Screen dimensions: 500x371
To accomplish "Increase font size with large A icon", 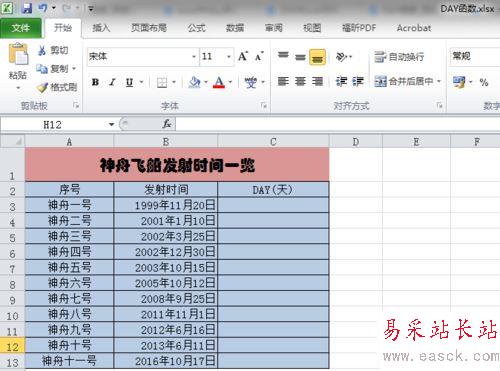I will click(x=243, y=56).
